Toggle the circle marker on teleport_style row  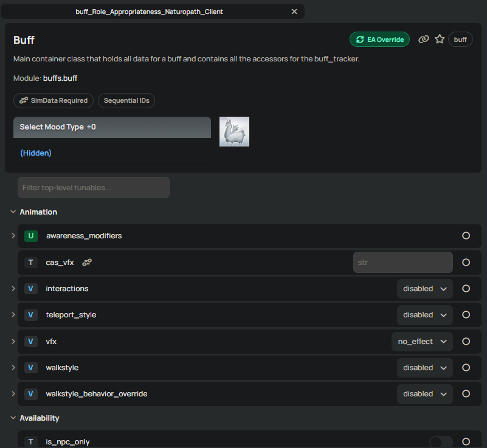pyautogui.click(x=466, y=315)
